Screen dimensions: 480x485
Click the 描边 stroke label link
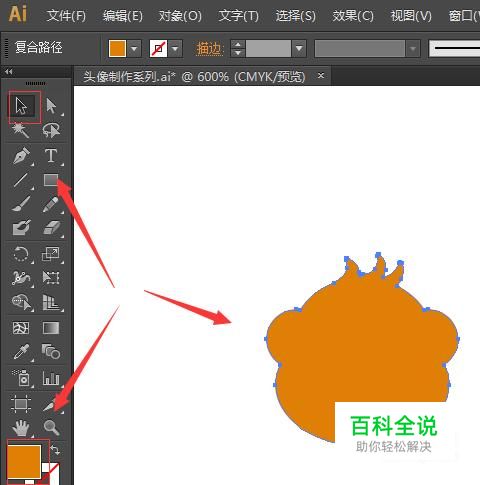tap(209, 49)
